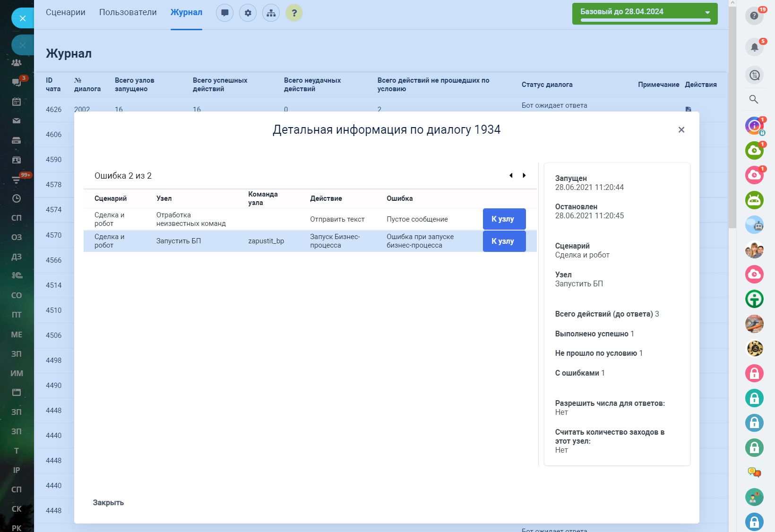The width and height of the screenshot is (775, 532).
Task: Open notifications bell in right sidebar
Action: pos(754,47)
